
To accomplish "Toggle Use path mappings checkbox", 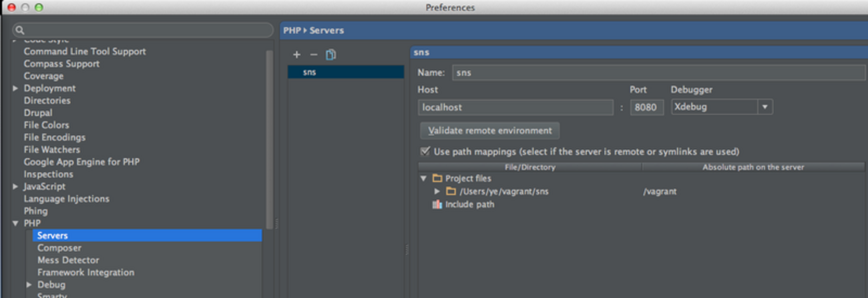I will tap(425, 151).
